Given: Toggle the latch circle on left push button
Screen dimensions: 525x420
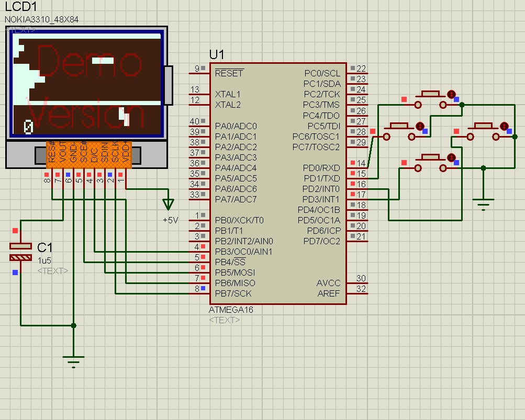Looking at the screenshot, I should point(420,126).
